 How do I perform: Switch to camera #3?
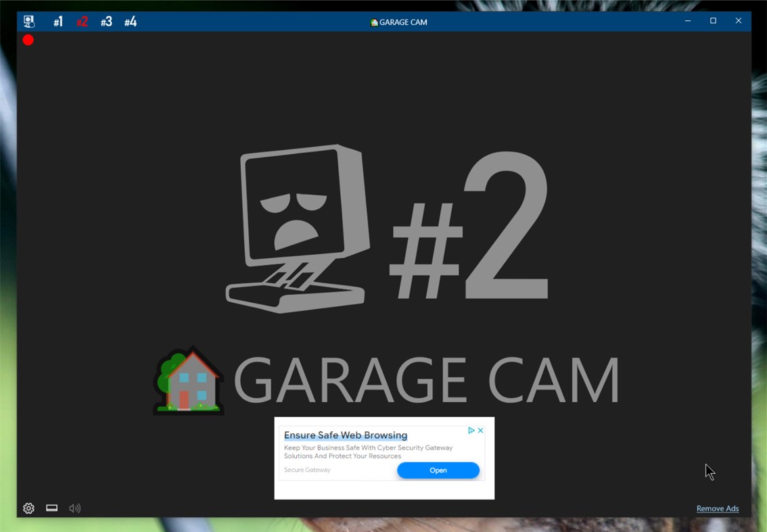pyautogui.click(x=106, y=21)
